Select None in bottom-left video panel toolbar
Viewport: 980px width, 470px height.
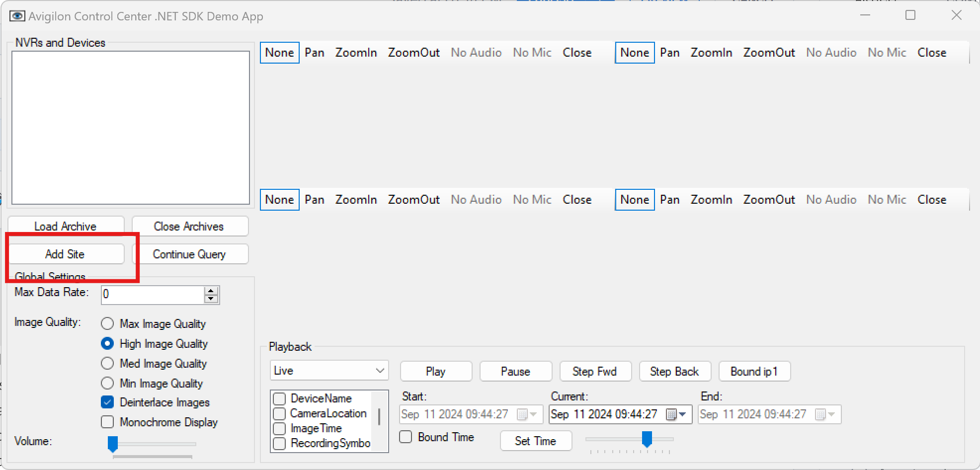279,200
